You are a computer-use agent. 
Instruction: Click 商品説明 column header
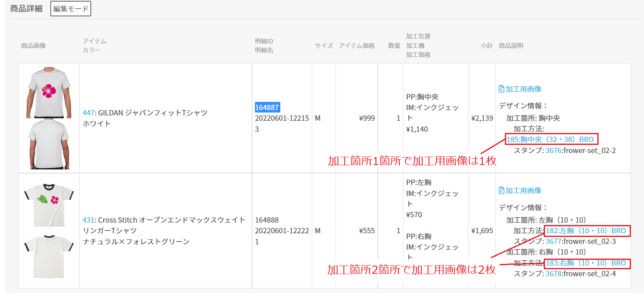point(511,45)
